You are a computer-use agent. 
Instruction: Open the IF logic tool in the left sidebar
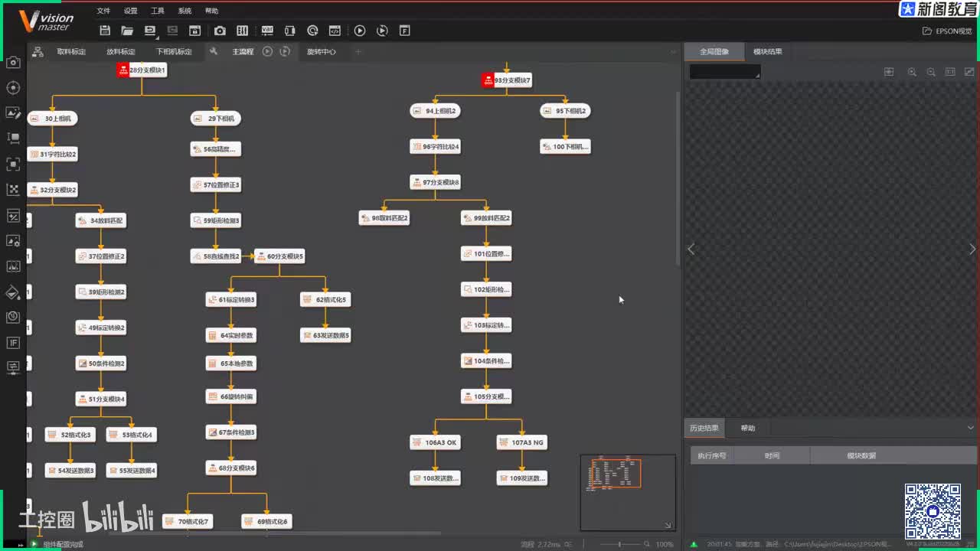(13, 343)
